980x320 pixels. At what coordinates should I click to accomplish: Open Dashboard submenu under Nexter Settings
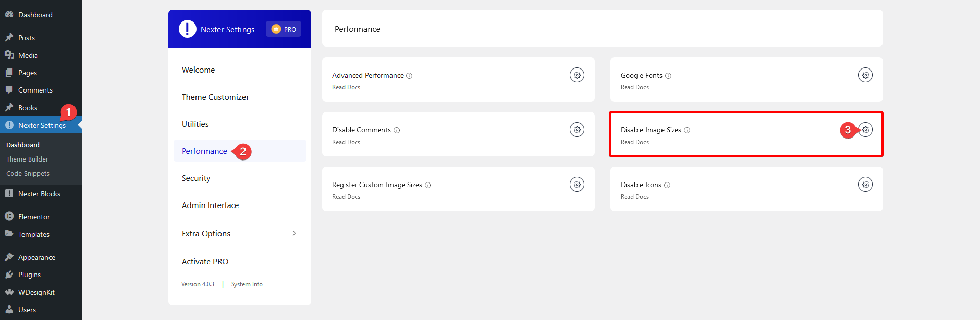coord(23,145)
